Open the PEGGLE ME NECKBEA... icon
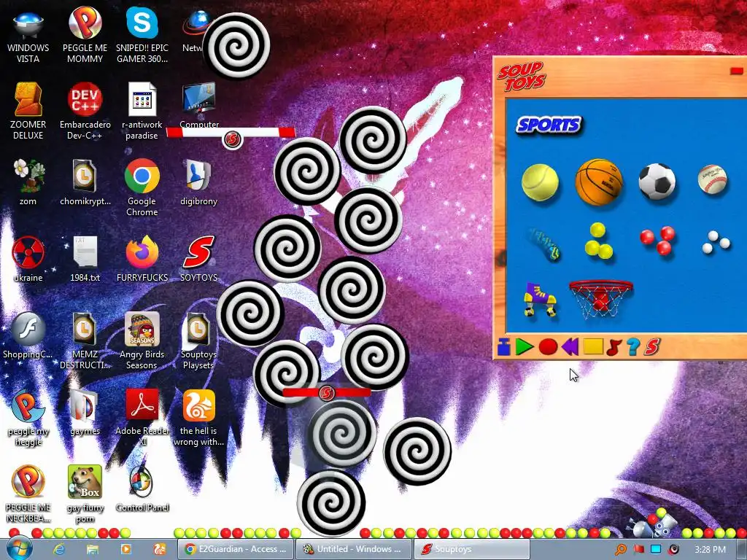Viewport: 747px width, 560px height. (x=28, y=494)
